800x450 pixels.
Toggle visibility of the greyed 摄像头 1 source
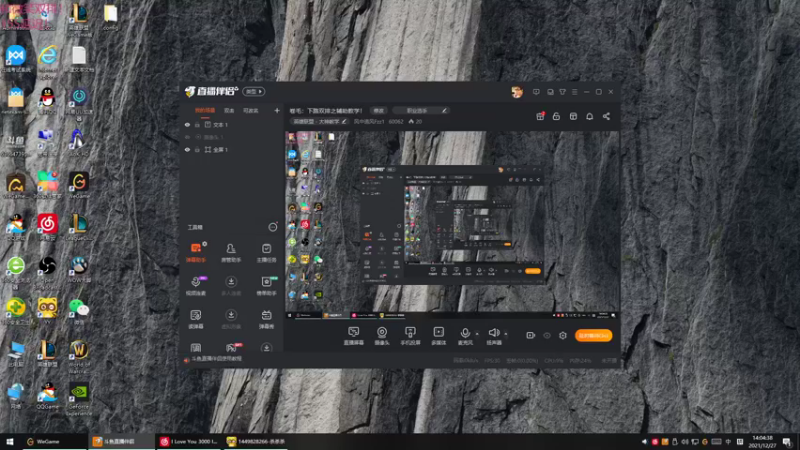click(x=187, y=137)
